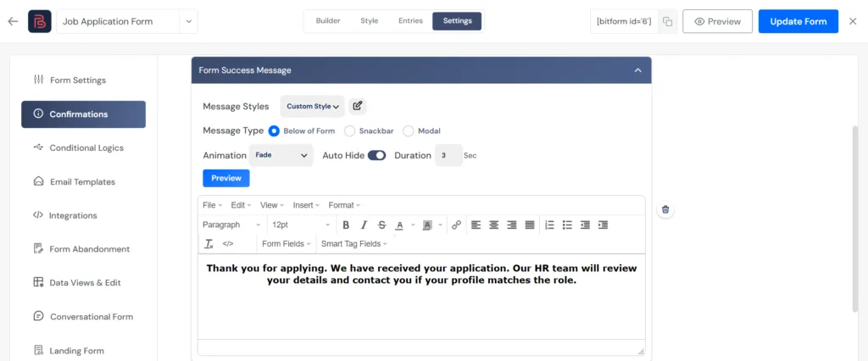Screen dimensions: 868x361
Task: Open the Insert menu in editor
Action: pyautogui.click(x=306, y=205)
